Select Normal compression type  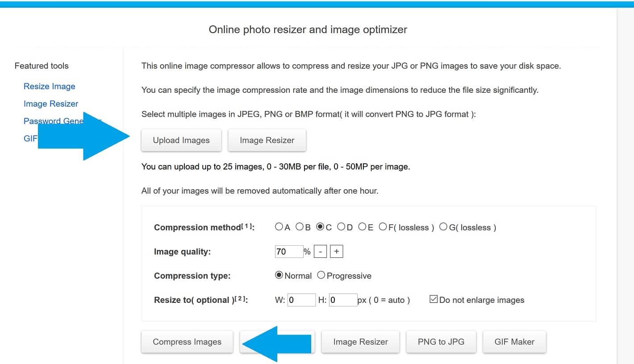(x=279, y=275)
